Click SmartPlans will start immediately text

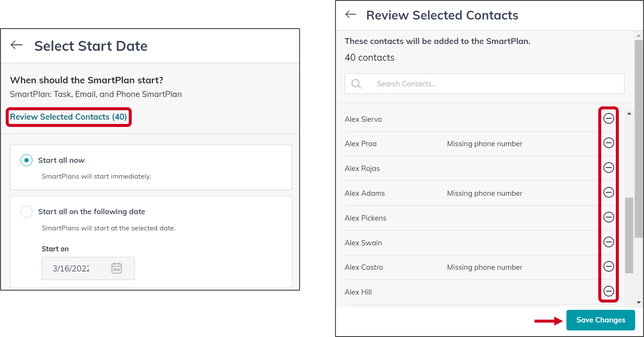[96, 176]
